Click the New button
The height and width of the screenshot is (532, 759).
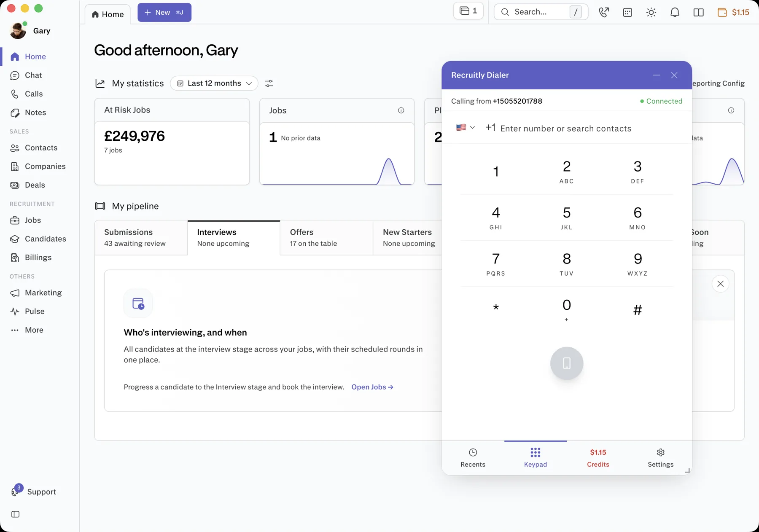tap(164, 12)
